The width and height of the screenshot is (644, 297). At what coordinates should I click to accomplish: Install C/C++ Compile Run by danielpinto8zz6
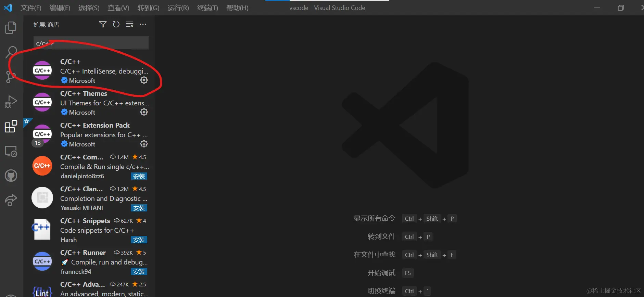(x=139, y=176)
